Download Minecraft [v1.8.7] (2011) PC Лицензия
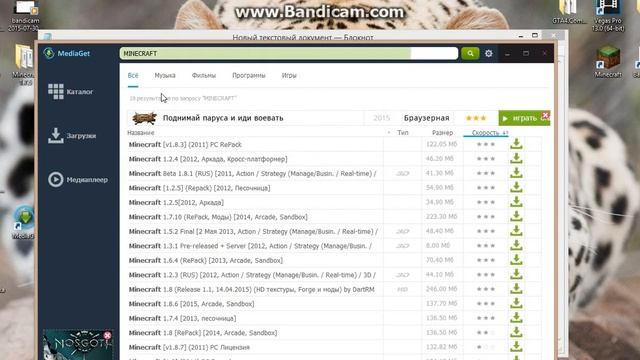Image resolution: width=640 pixels, height=360 pixels. [516, 347]
